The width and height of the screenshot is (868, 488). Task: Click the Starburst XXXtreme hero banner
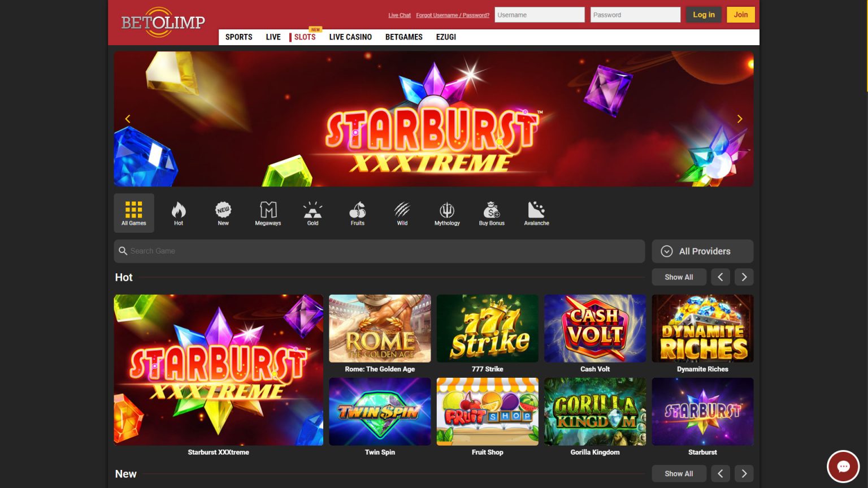[433, 119]
